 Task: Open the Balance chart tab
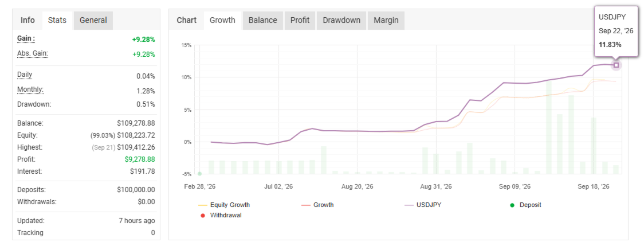click(x=263, y=20)
